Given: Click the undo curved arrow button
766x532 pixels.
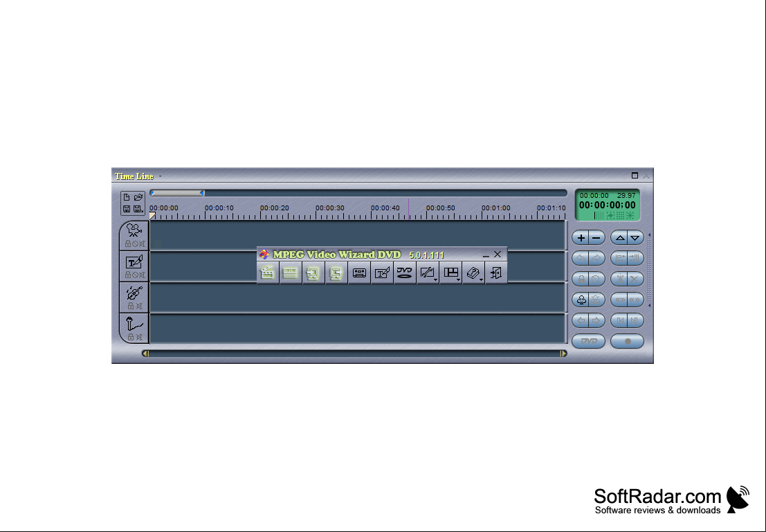Looking at the screenshot, I should pyautogui.click(x=581, y=258).
